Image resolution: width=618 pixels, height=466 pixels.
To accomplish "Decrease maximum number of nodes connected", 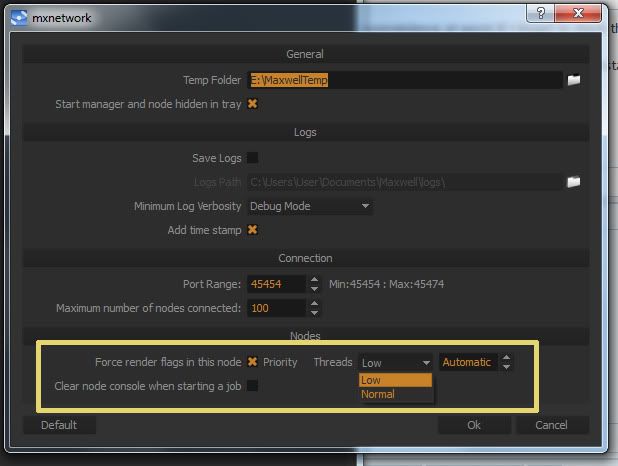I will pos(314,313).
